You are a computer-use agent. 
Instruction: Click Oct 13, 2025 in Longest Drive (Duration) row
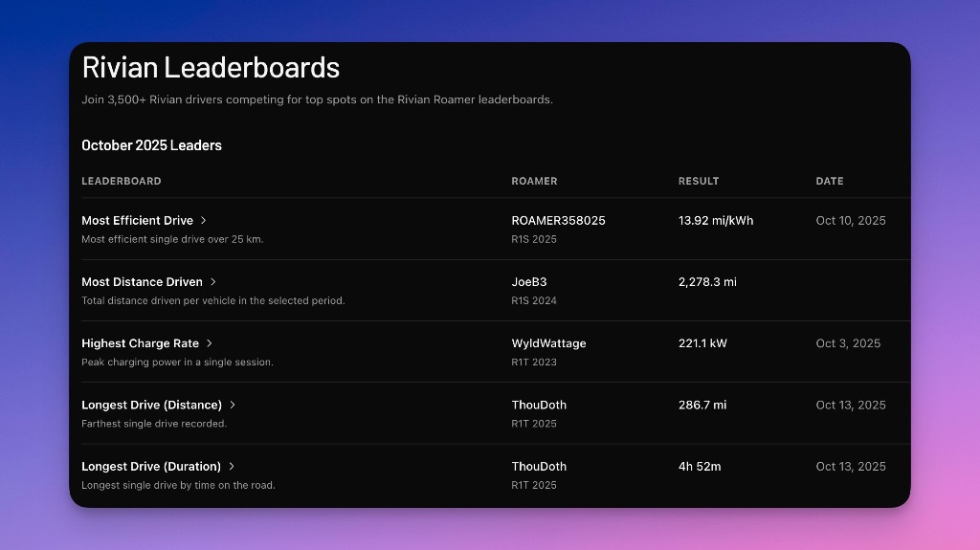tap(851, 466)
